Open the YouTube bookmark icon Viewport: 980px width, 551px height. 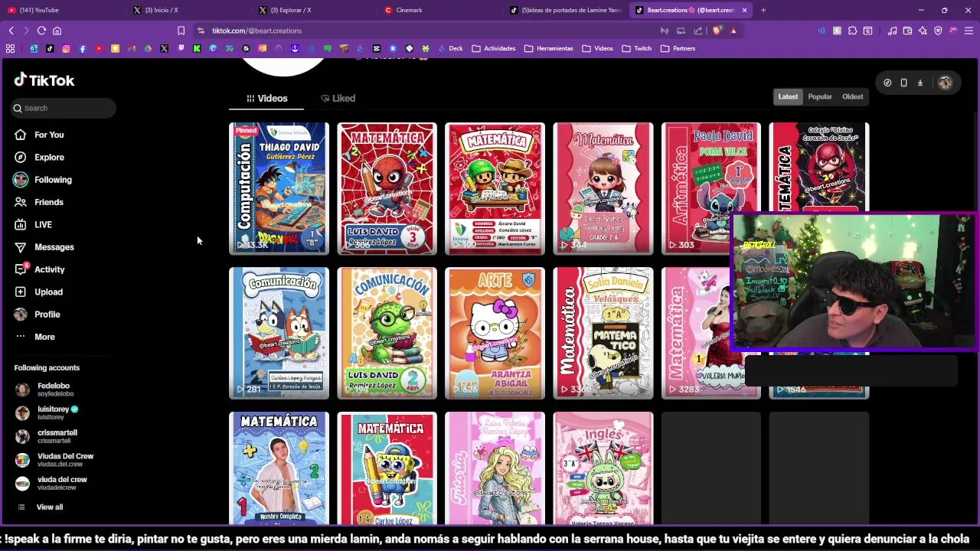click(99, 48)
